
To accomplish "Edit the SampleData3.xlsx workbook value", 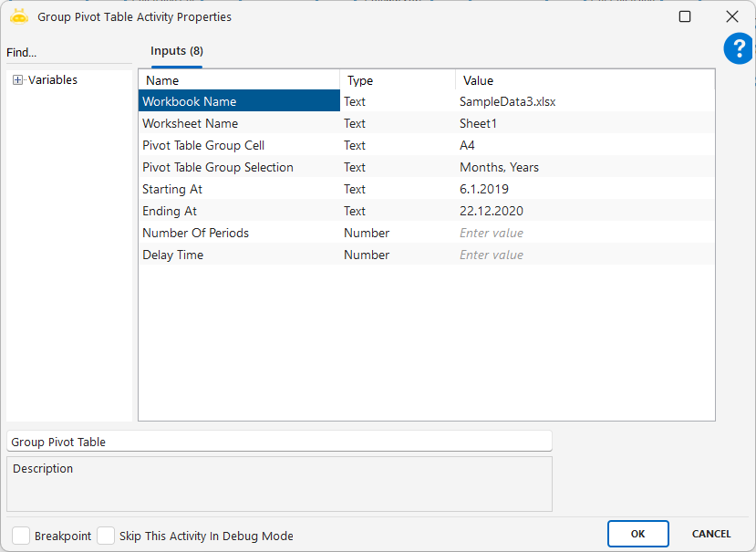I will click(584, 101).
